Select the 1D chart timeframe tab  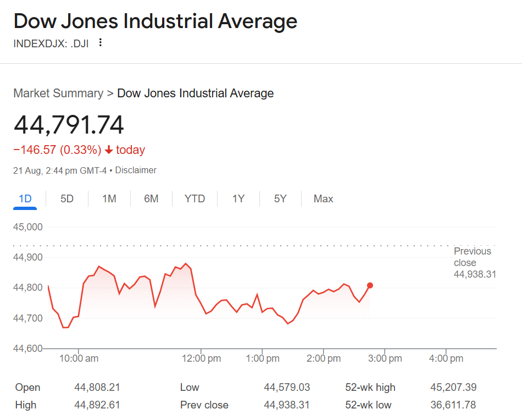pos(25,198)
